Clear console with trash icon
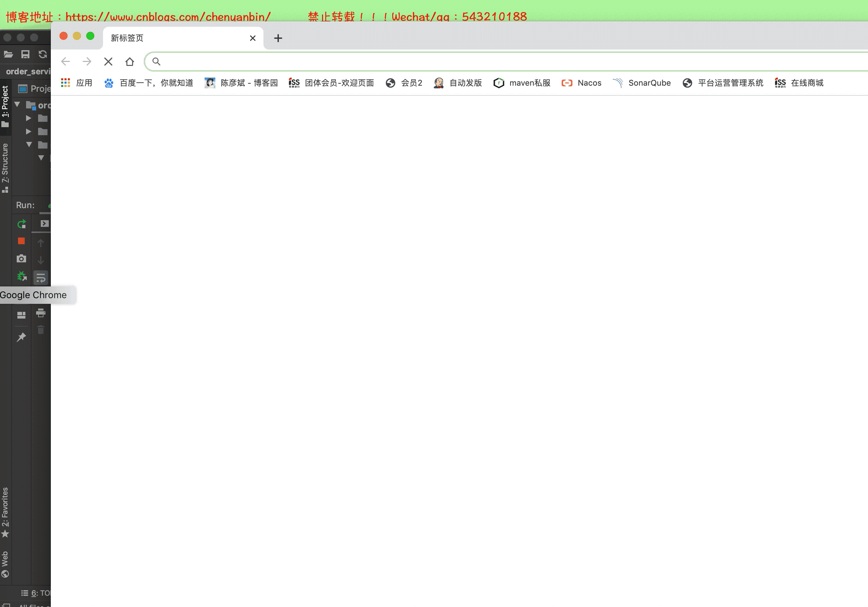This screenshot has width=868, height=607. pyautogui.click(x=41, y=330)
